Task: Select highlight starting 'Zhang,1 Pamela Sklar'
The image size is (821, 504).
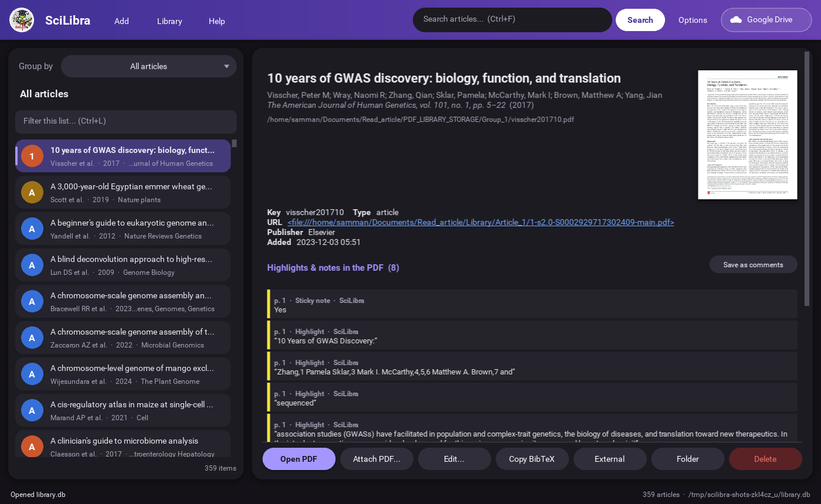Action: click(532, 367)
